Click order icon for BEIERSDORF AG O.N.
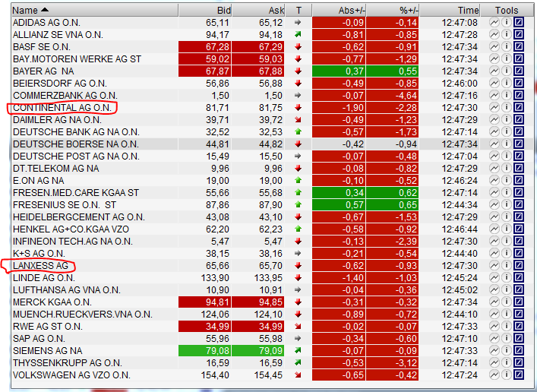 click(519, 84)
